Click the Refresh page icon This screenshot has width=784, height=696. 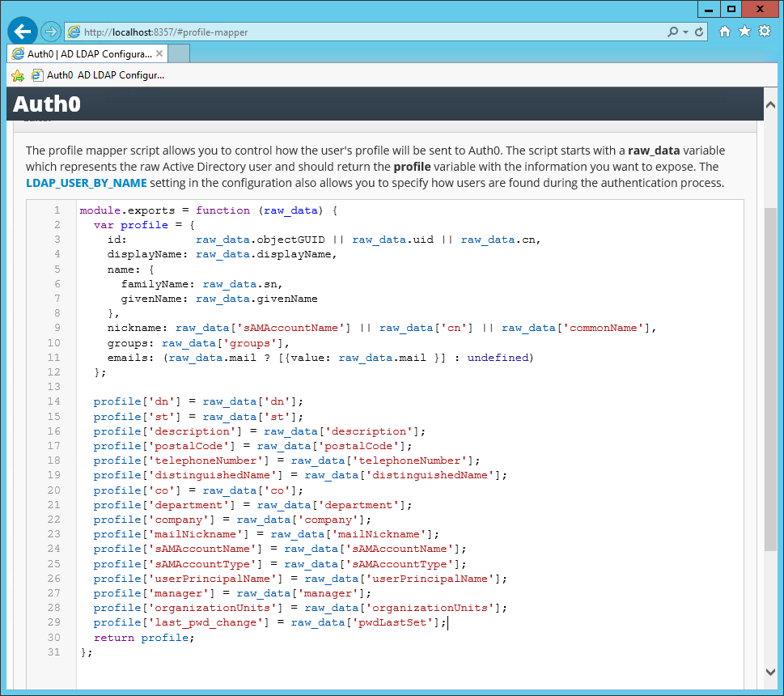699,32
